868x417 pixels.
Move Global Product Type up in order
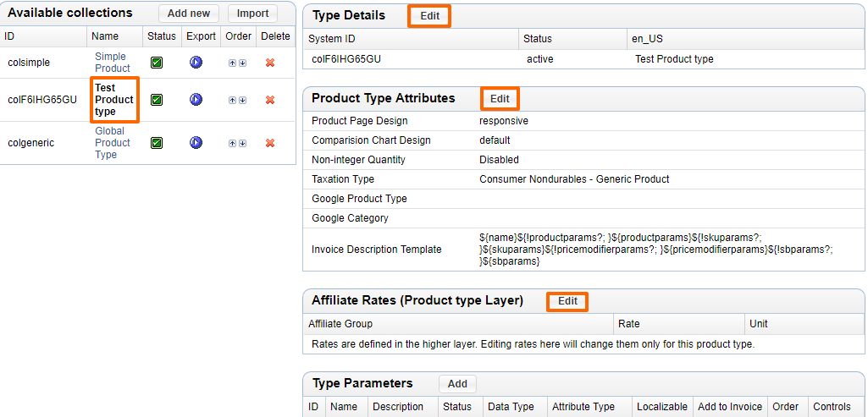233,143
